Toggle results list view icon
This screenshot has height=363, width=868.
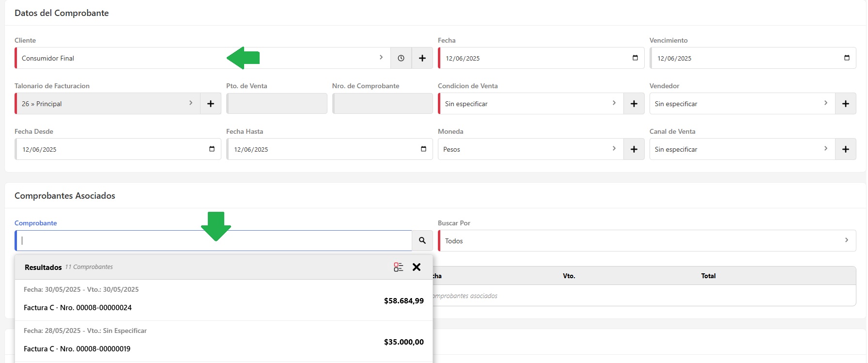pyautogui.click(x=398, y=267)
